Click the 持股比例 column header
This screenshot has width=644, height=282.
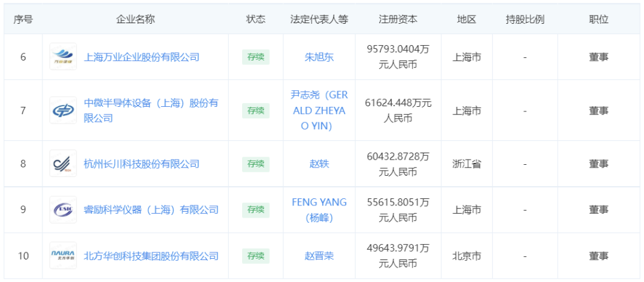point(525,19)
